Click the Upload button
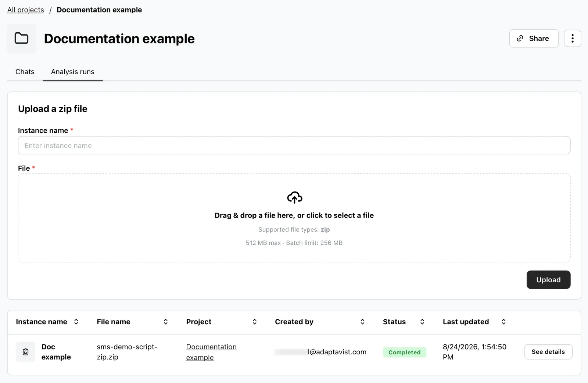588x383 pixels. pos(548,280)
